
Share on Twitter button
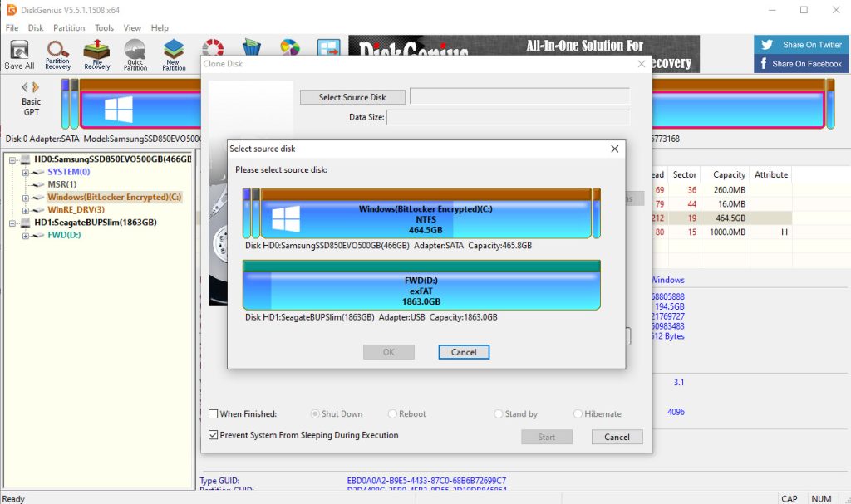point(801,45)
